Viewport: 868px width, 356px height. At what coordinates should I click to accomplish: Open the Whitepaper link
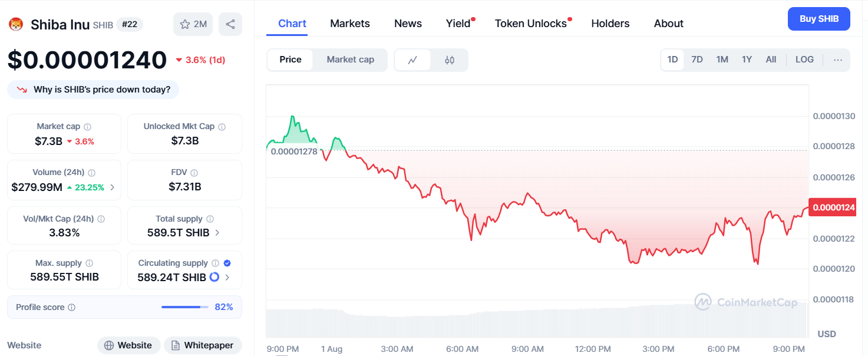pyautogui.click(x=203, y=345)
